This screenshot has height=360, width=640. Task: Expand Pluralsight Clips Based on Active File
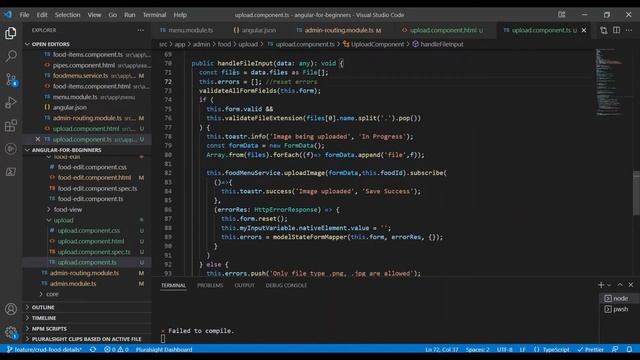pos(86,339)
